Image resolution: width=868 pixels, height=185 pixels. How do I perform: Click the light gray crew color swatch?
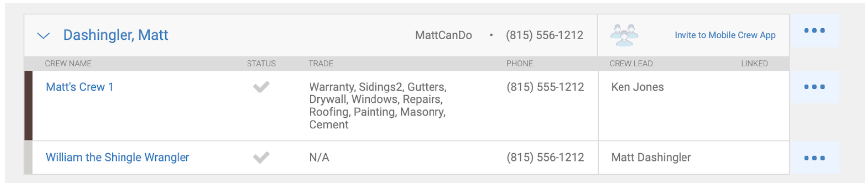click(x=28, y=158)
